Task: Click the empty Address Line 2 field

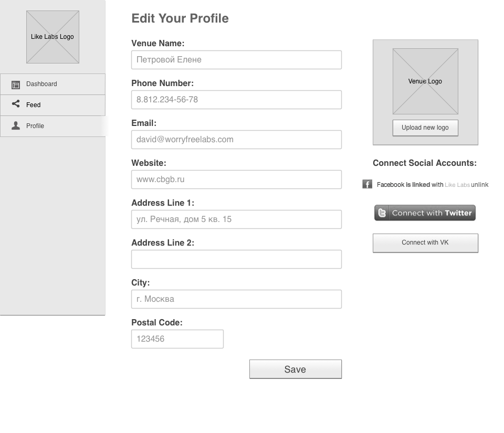Action: [236, 259]
